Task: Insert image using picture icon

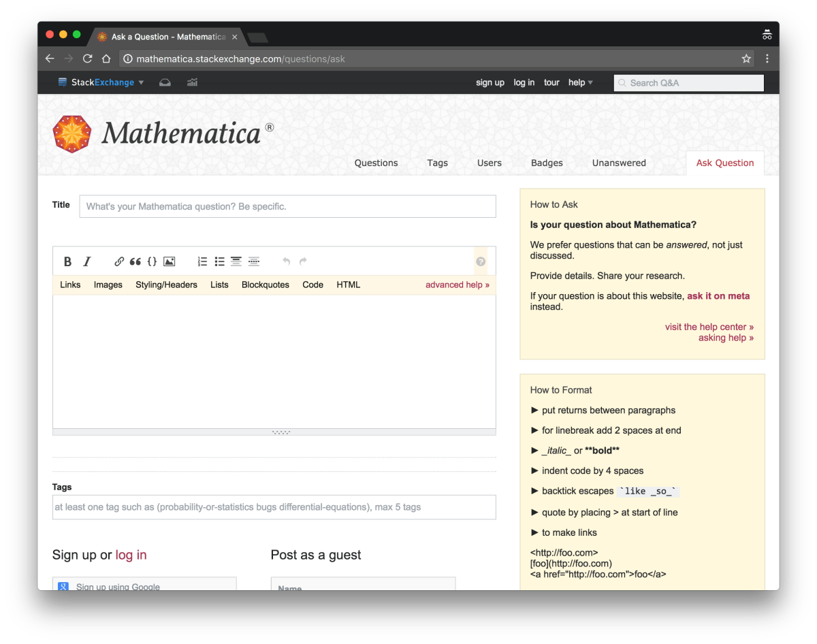Action: (170, 261)
